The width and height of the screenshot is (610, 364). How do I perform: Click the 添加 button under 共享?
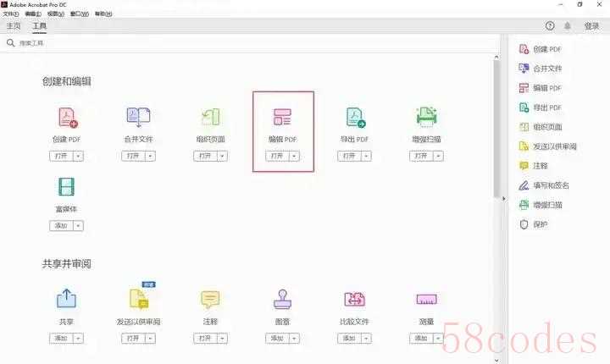point(61,339)
